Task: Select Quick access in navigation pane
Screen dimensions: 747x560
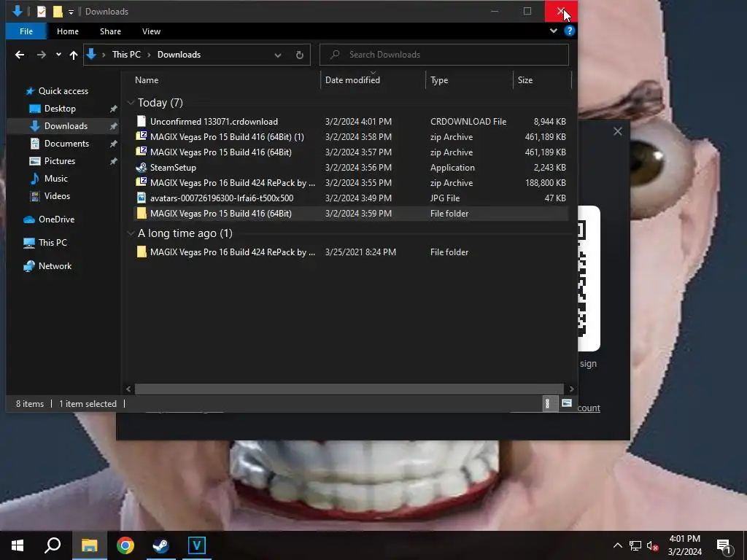Action: (x=63, y=91)
